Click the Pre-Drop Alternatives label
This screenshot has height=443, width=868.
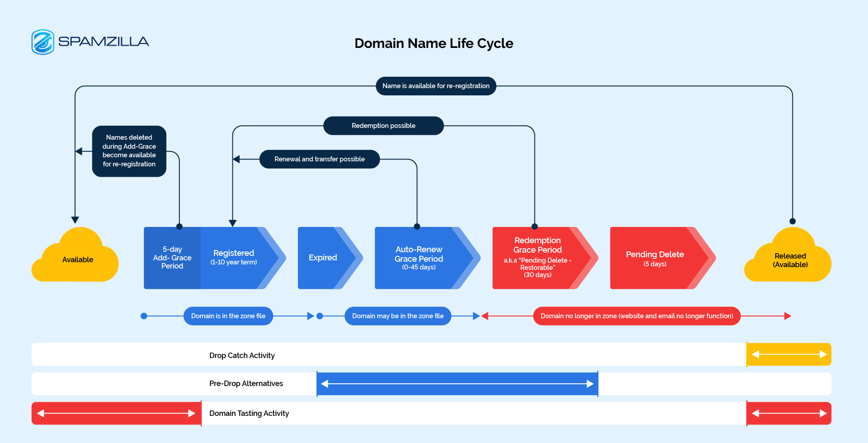pos(246,384)
